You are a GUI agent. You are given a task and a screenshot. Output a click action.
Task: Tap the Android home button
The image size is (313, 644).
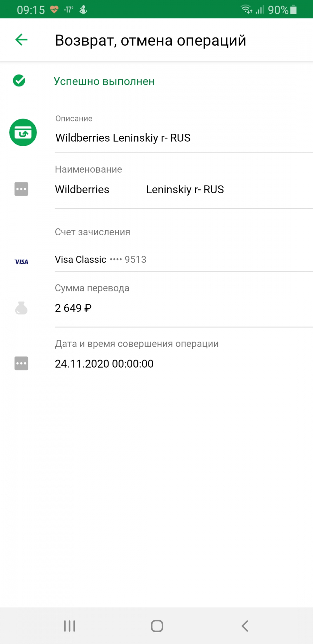[157, 626]
